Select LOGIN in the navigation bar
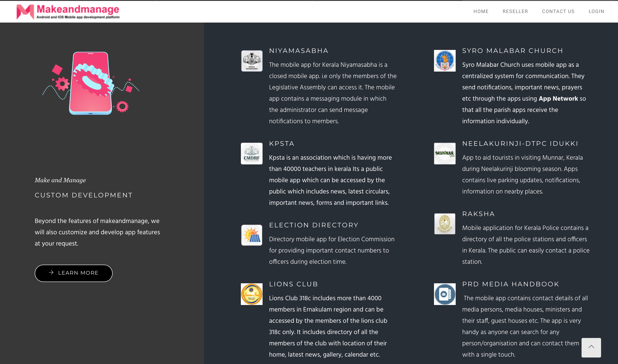Image resolution: width=618 pixels, height=364 pixels. [x=596, y=11]
